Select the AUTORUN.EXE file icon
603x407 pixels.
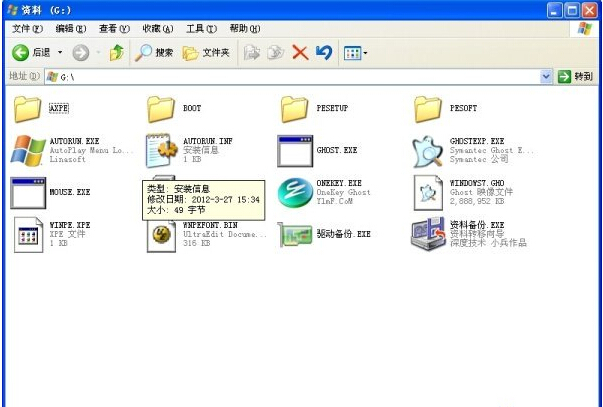28,150
